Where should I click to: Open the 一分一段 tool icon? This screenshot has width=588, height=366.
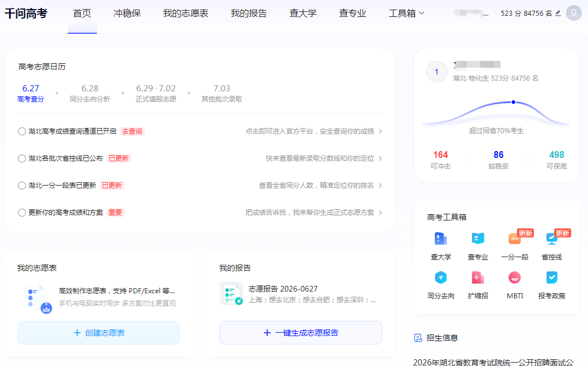(x=515, y=239)
